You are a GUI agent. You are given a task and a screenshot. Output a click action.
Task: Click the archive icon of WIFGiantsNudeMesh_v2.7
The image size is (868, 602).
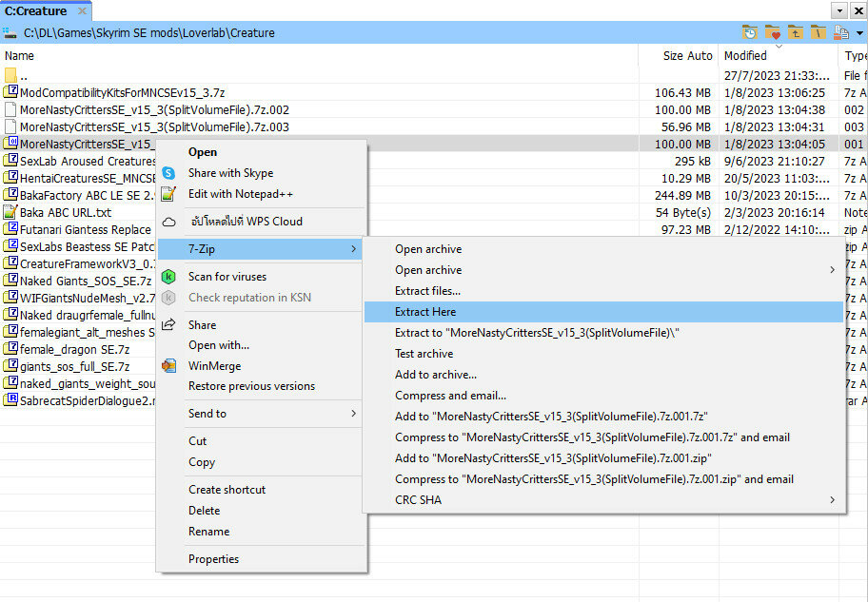(10, 298)
